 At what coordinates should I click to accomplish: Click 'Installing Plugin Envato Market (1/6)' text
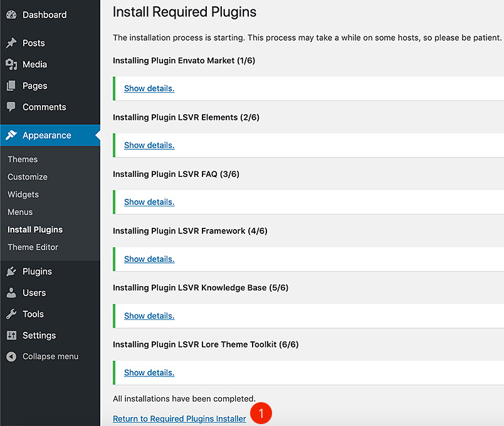(x=184, y=60)
